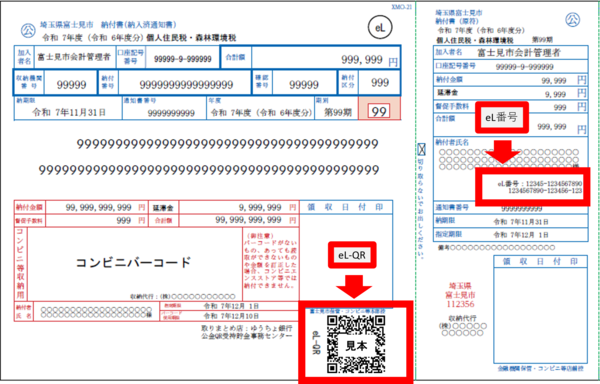Screen dimensions: 600x384
Task: Click 納期限 令和 7年11月31日 on main slip
Action: [x=69, y=112]
